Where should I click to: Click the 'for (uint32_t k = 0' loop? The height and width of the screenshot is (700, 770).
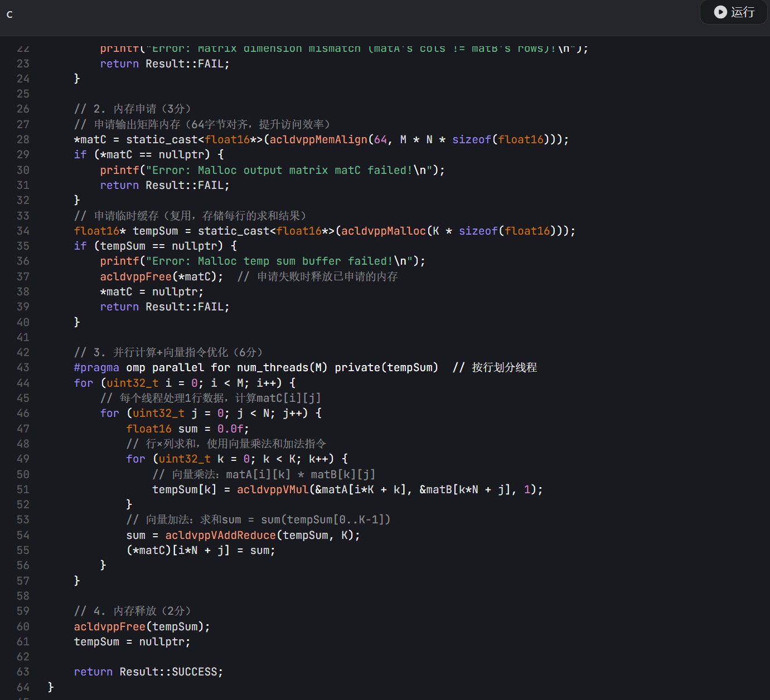[x=237, y=459]
